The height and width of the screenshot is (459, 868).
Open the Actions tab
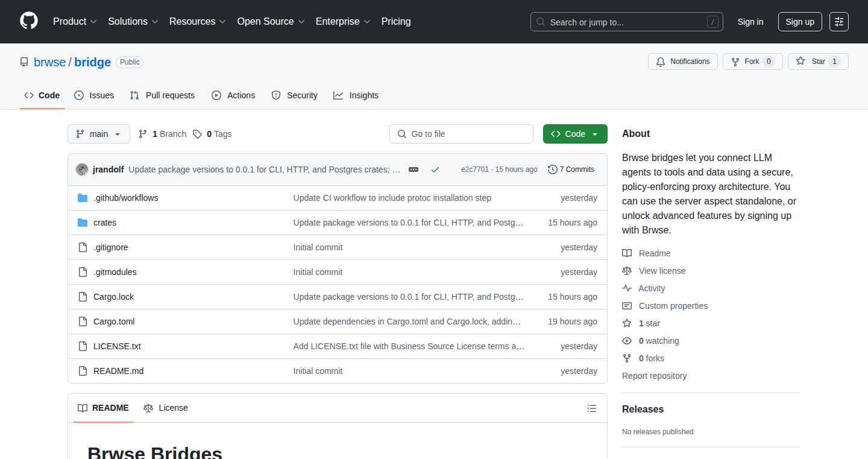[x=234, y=95]
